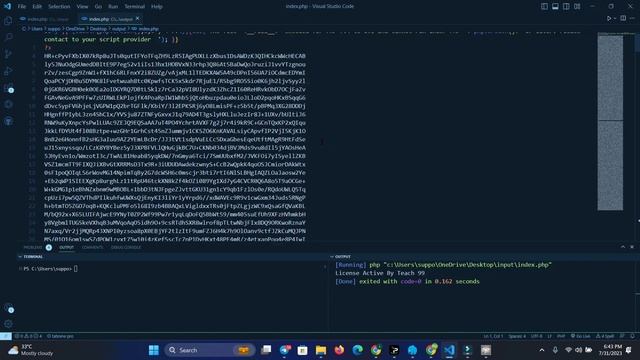
Task: Click errors and warnings count in status bar
Action: pos(28,336)
